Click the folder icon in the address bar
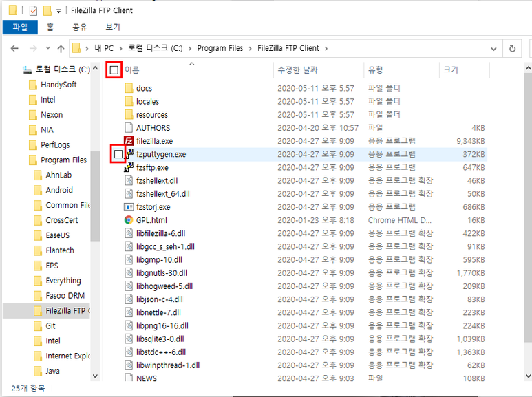Image resolution: width=532 pixels, height=397 pixels. 76,48
